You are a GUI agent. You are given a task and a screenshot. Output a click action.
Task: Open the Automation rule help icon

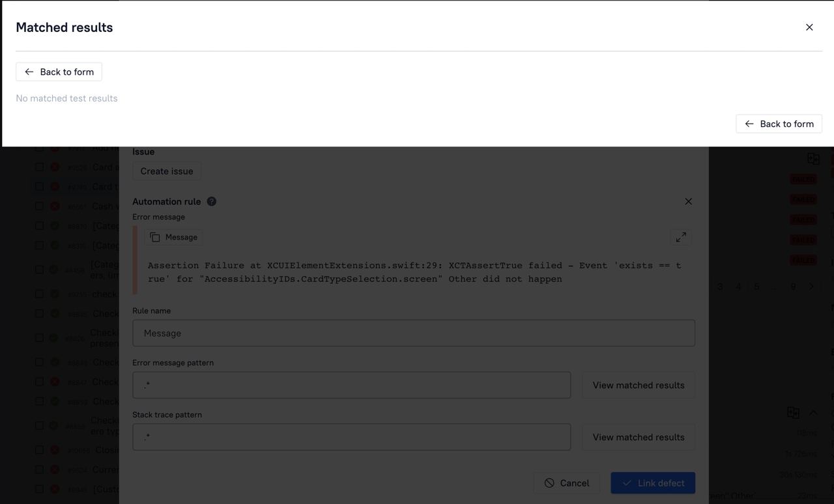[211, 202]
